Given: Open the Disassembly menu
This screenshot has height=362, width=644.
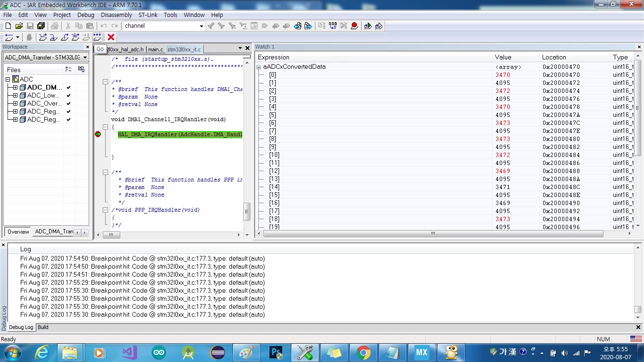Looking at the screenshot, I should [116, 15].
